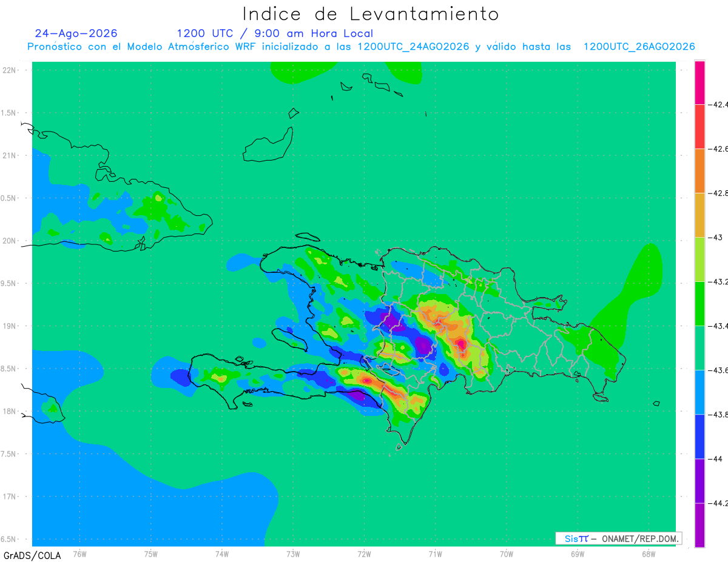Click the "19N" latitude label
Viewport: 728px width, 562px height.
pos(10,326)
